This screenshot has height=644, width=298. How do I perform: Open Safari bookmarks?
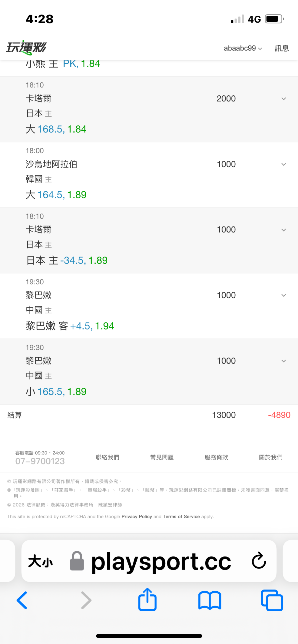pos(210,600)
